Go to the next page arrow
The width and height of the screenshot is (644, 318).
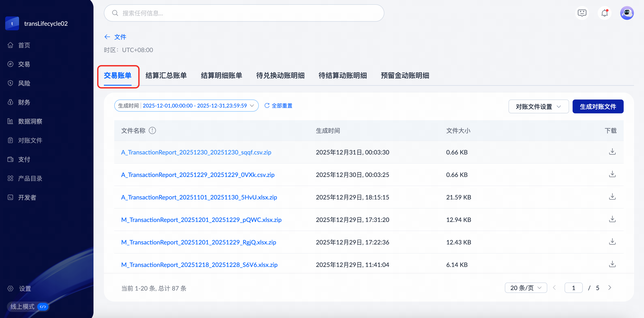click(610, 288)
